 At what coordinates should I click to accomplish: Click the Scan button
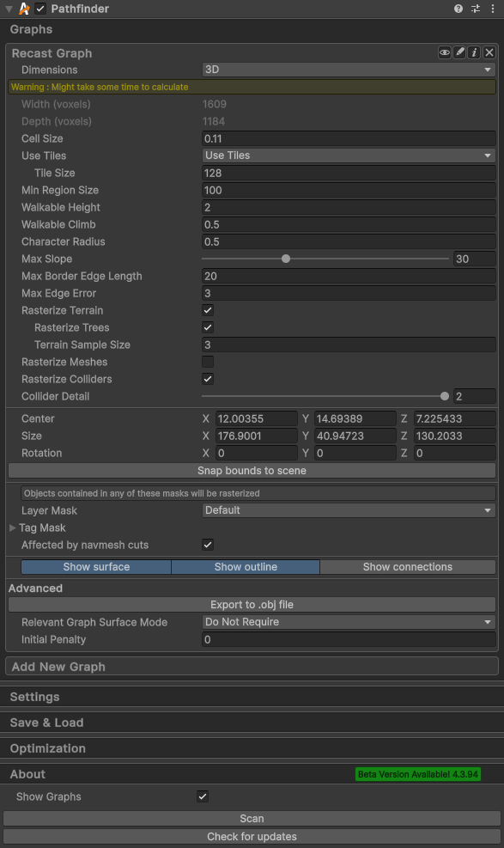tap(252, 818)
